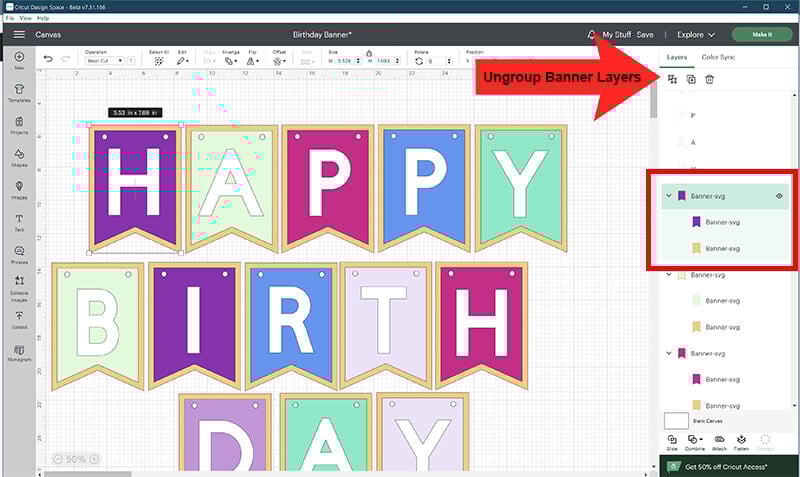The width and height of the screenshot is (800, 477).
Task: Click the Save button
Action: click(x=645, y=35)
